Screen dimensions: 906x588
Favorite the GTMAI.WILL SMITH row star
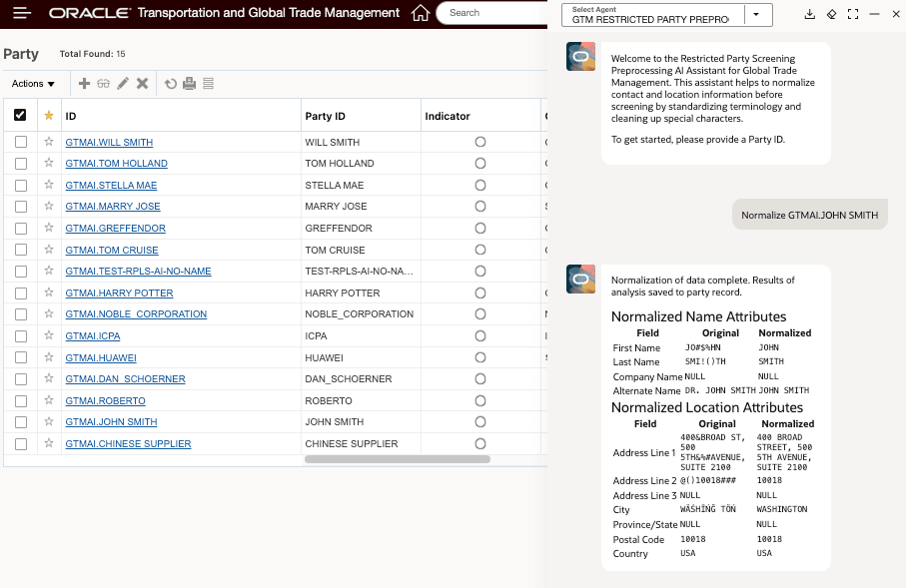click(49, 142)
